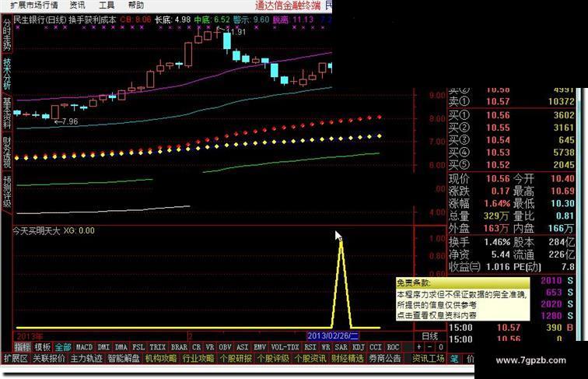Switch to CCI indicator
Viewport: 588px width, 379px height.
click(376, 347)
